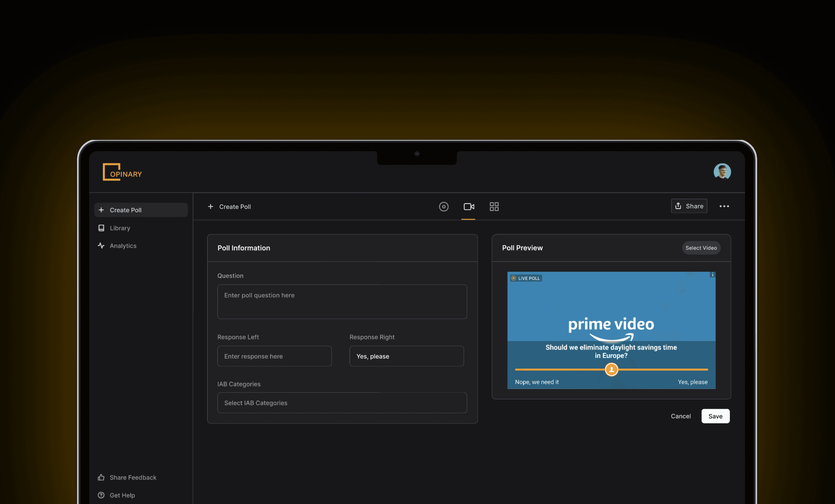
Task: Click the Select Video button
Action: pos(701,248)
